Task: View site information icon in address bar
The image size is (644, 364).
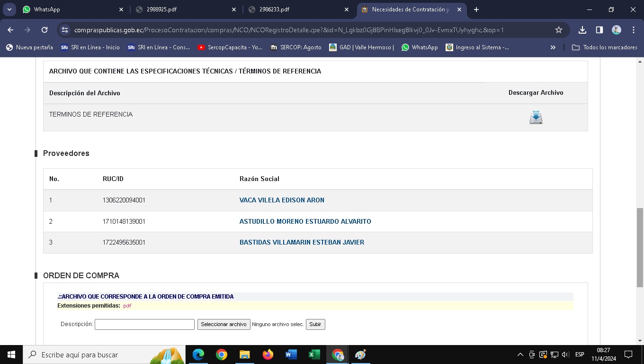Action: coord(65,30)
